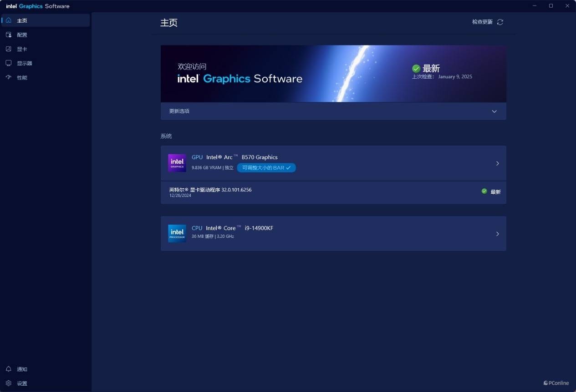This screenshot has height=392, width=576.
Task: Click the Intel Core i9-14900KF name
Action: click(x=239, y=228)
